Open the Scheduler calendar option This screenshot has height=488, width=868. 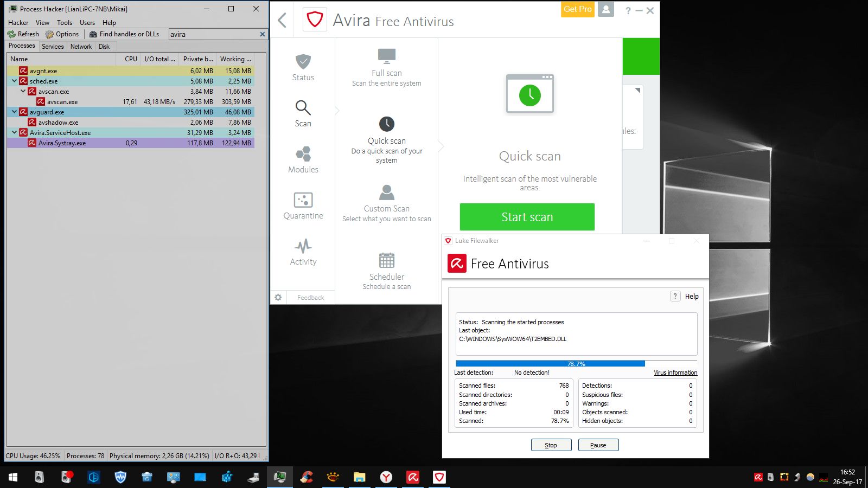click(387, 271)
